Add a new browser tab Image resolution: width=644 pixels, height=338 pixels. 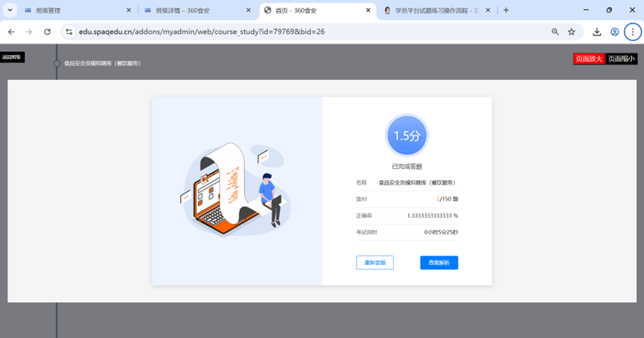[x=506, y=10]
